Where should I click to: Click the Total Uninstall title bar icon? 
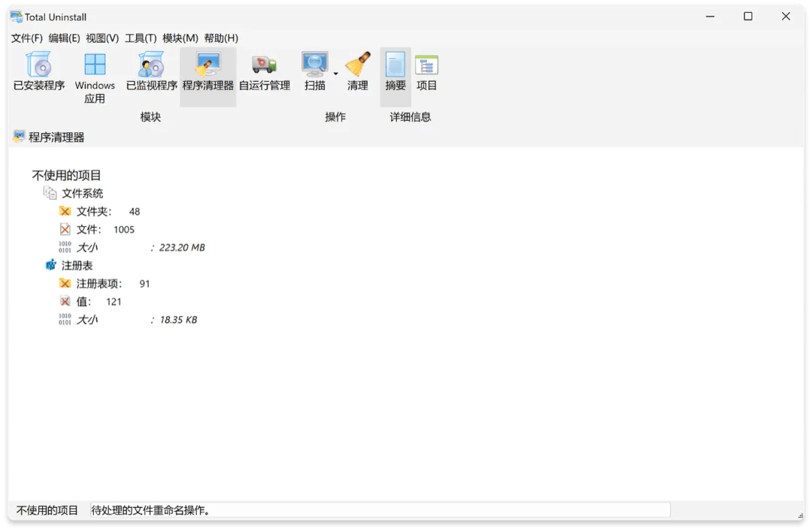[16, 17]
